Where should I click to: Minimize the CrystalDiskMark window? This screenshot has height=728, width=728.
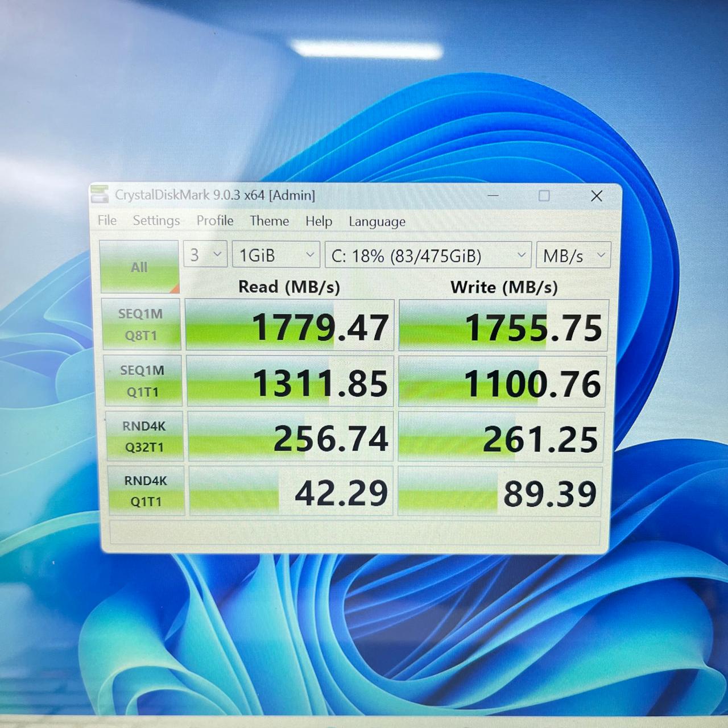[x=493, y=196]
